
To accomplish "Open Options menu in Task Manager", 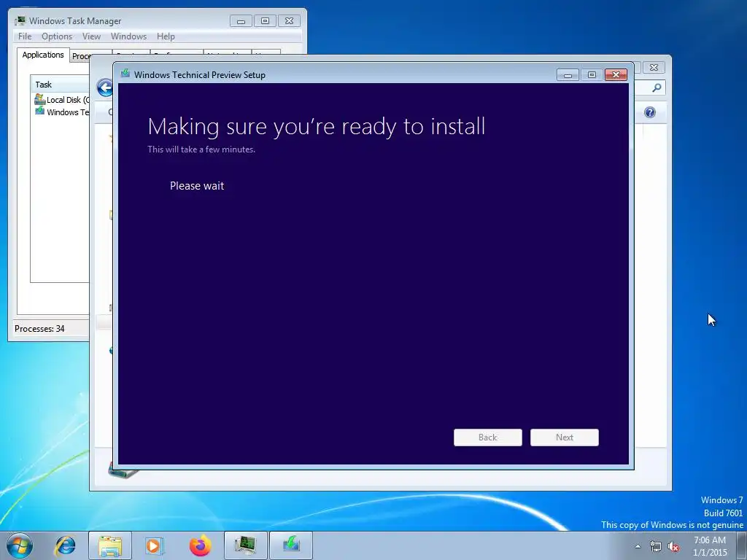I will [57, 36].
